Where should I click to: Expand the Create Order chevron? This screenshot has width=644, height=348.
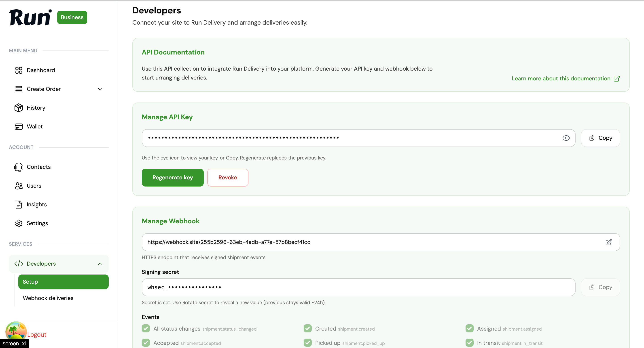click(100, 89)
